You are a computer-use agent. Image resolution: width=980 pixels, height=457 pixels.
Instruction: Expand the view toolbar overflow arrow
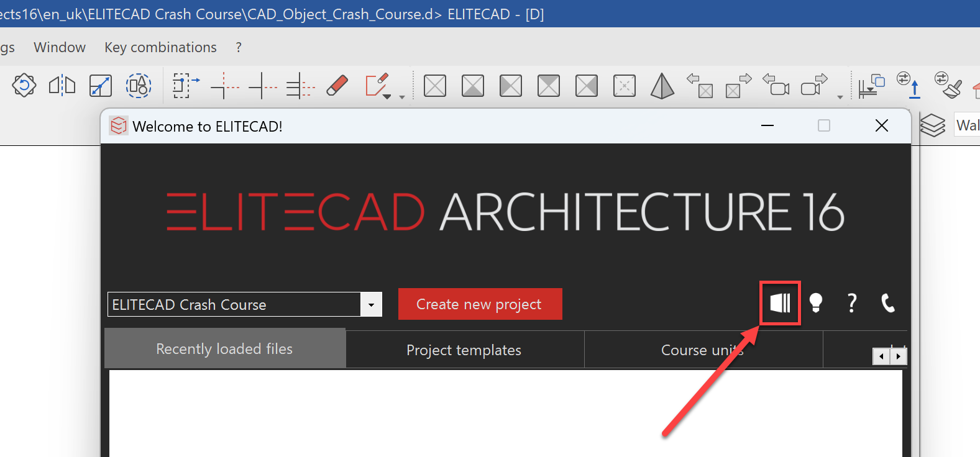(x=840, y=97)
